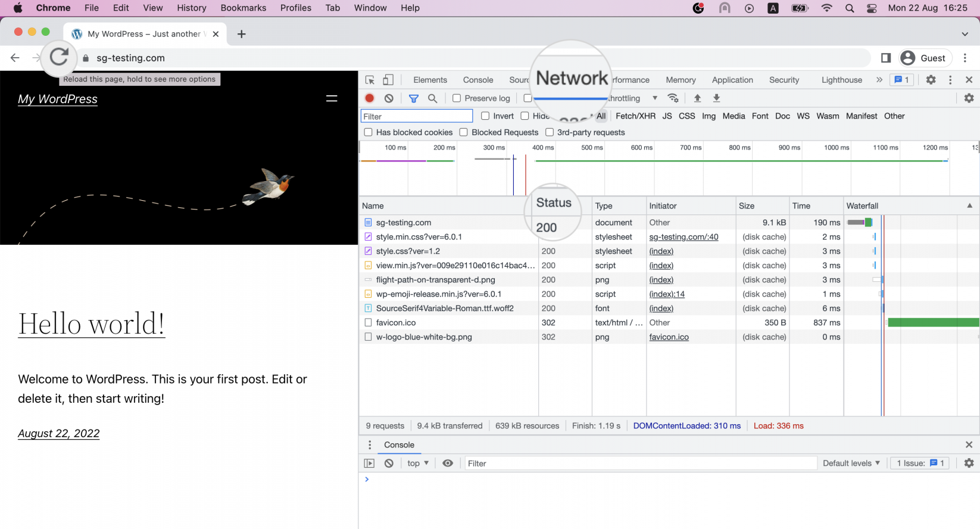The height and width of the screenshot is (529, 980).
Task: Select the favicon.ico request row
Action: pos(669,323)
